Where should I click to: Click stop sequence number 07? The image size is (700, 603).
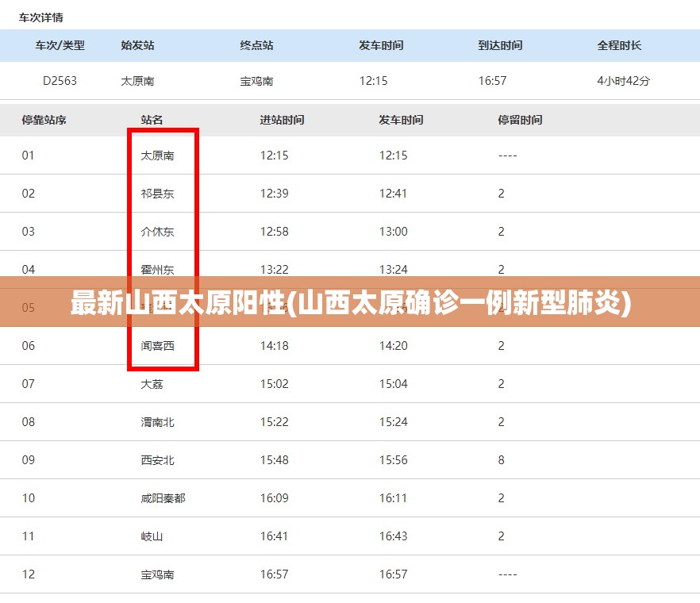[28, 384]
